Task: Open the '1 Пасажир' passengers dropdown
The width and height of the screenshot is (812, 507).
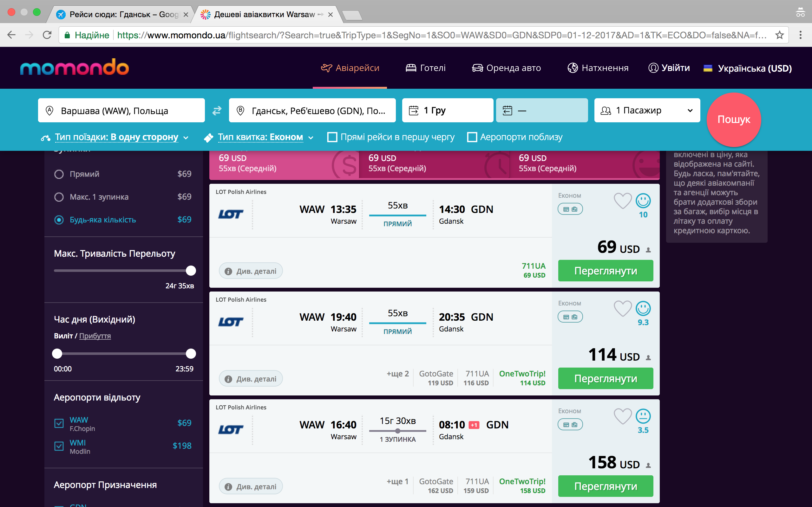Action: tap(646, 110)
